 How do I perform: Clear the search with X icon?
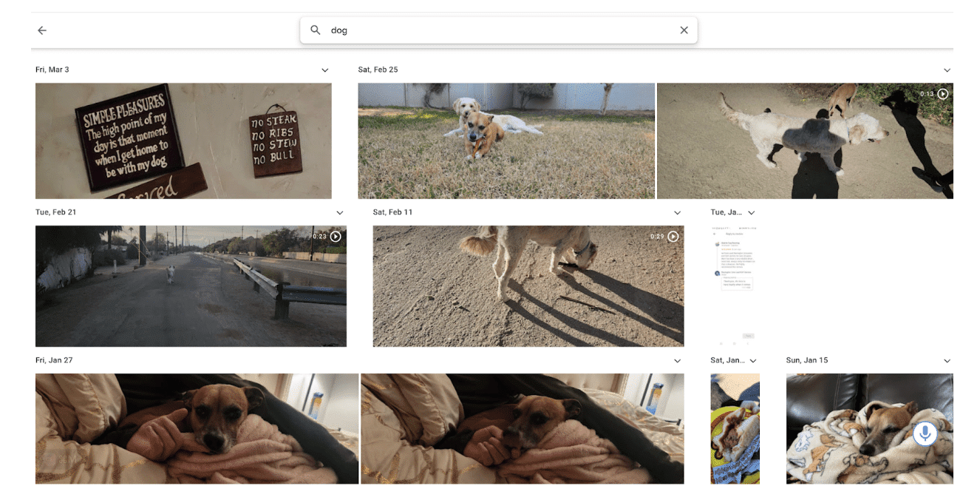[684, 30]
